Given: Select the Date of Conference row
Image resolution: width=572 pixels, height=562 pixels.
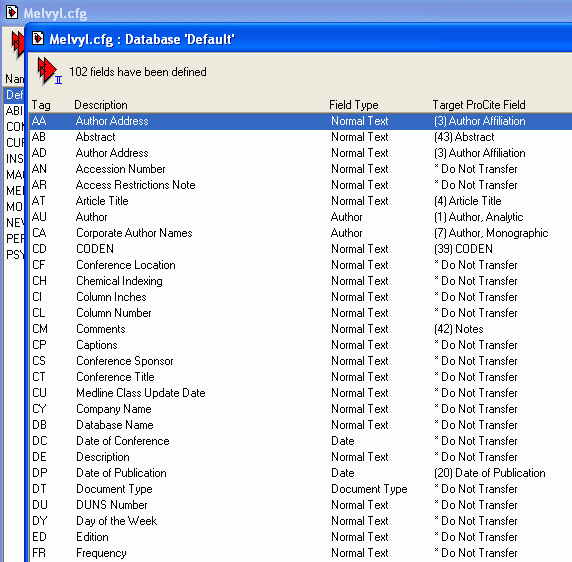Looking at the screenshot, I should coord(301,441).
